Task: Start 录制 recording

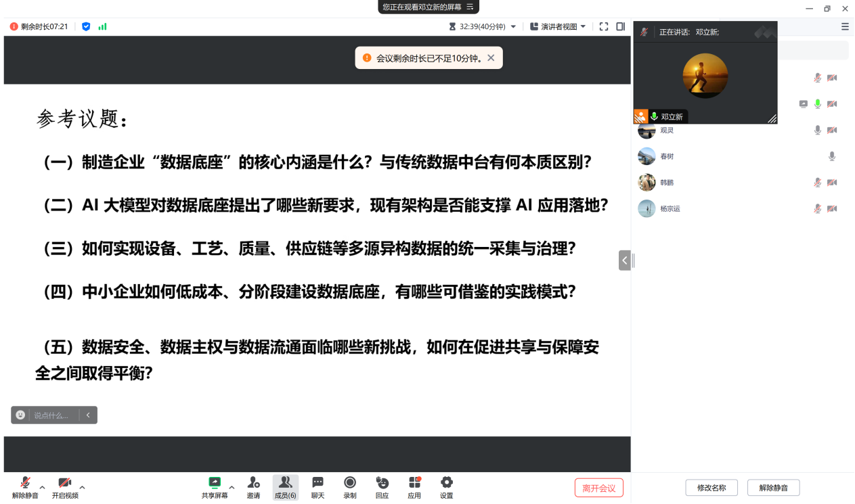Action: coord(350,483)
